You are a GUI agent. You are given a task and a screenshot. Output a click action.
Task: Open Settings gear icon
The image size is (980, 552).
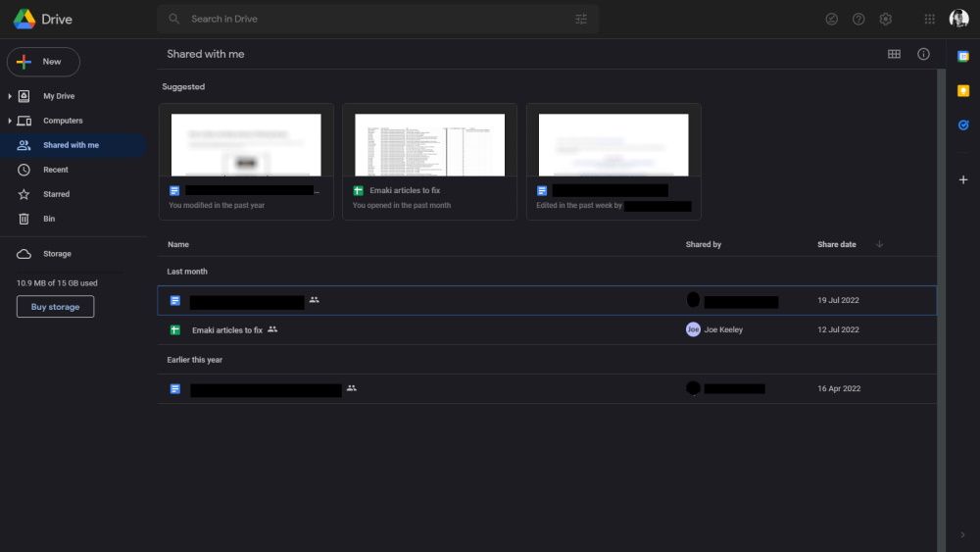coord(886,19)
